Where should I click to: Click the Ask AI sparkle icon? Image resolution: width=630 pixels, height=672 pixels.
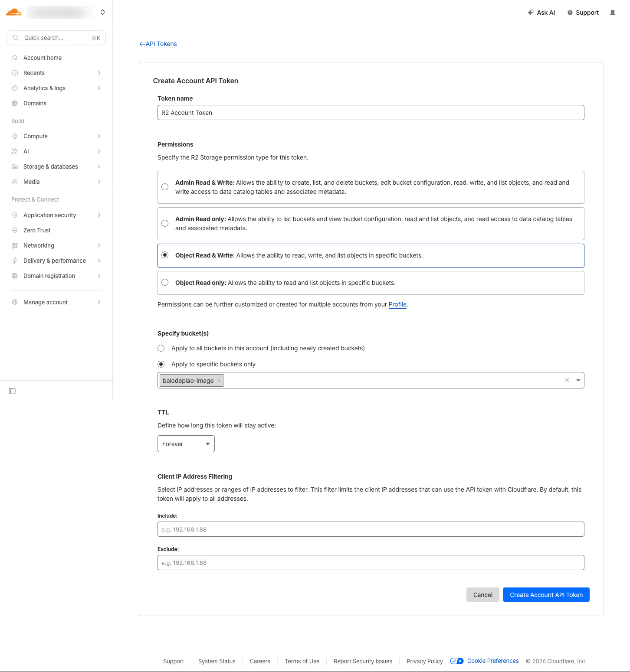pyautogui.click(x=530, y=13)
